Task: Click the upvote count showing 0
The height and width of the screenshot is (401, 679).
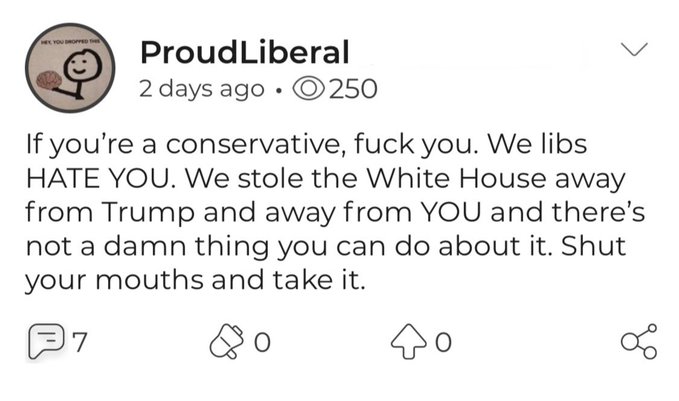Action: [443, 343]
